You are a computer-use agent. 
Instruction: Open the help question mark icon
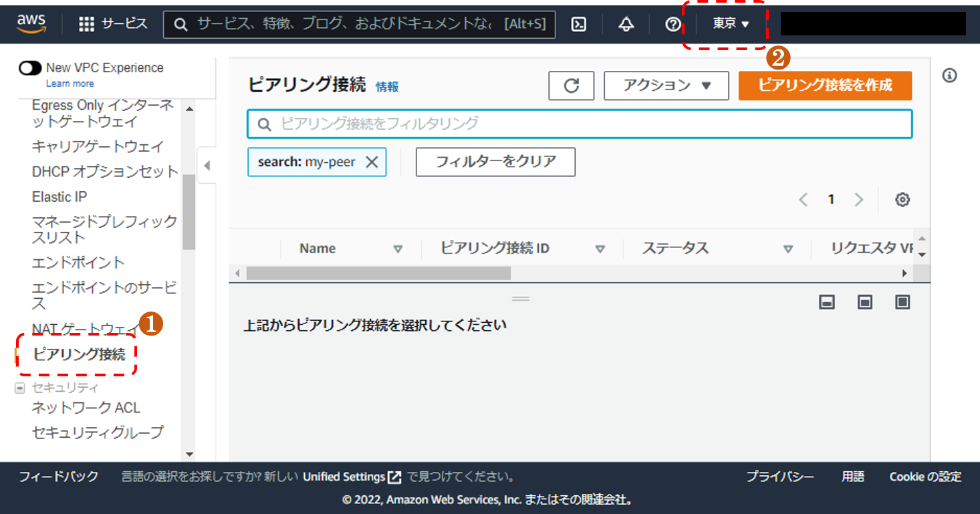pos(673,24)
